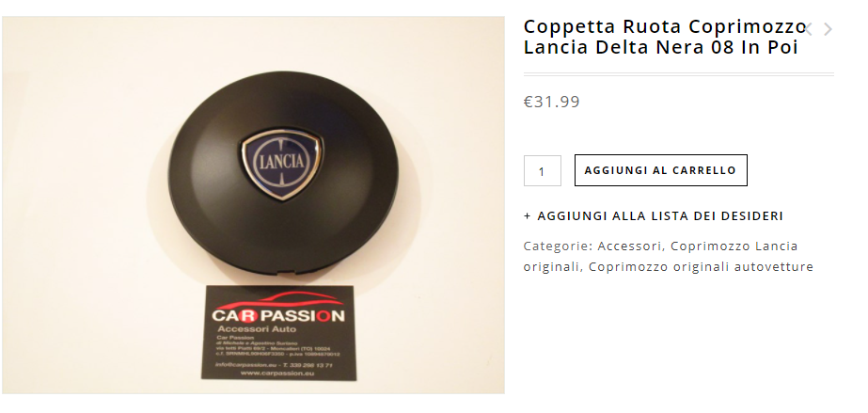Click the plus sign before wishlist text
The image size is (868, 413).
point(527,216)
